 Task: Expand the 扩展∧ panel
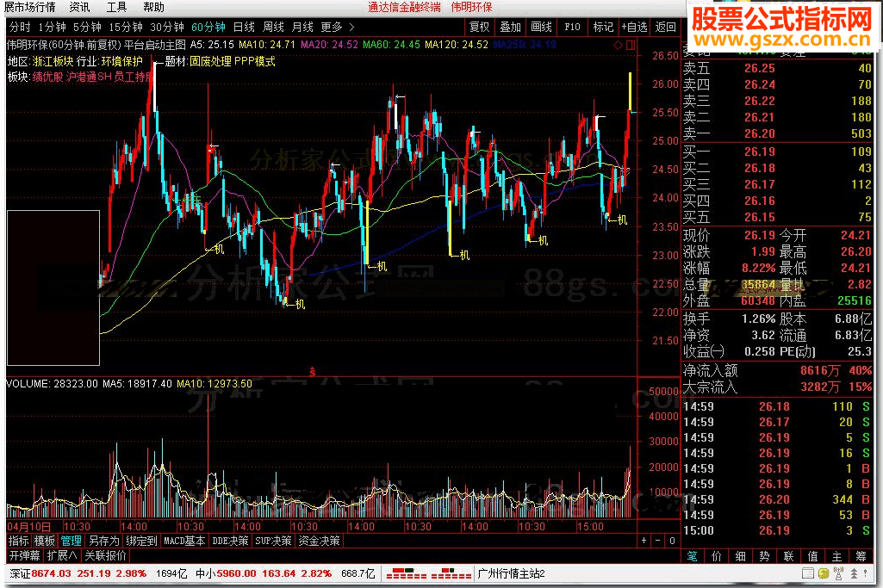click(x=62, y=556)
